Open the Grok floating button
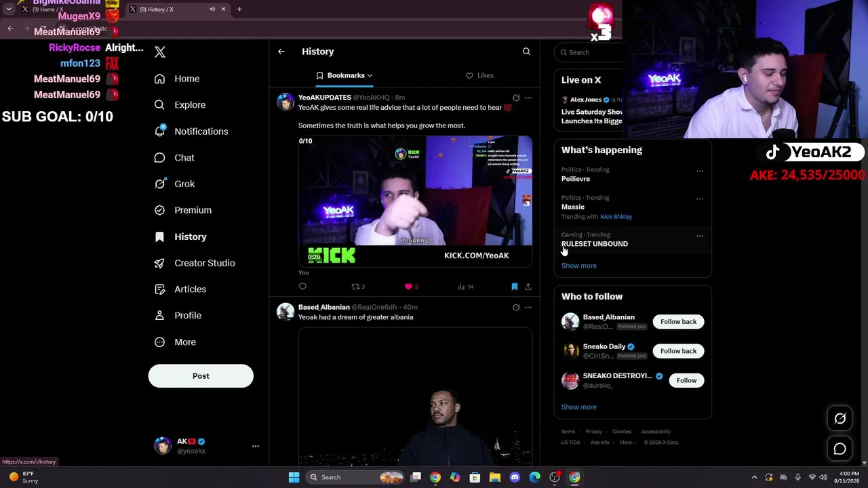The width and height of the screenshot is (868, 488). (x=840, y=419)
